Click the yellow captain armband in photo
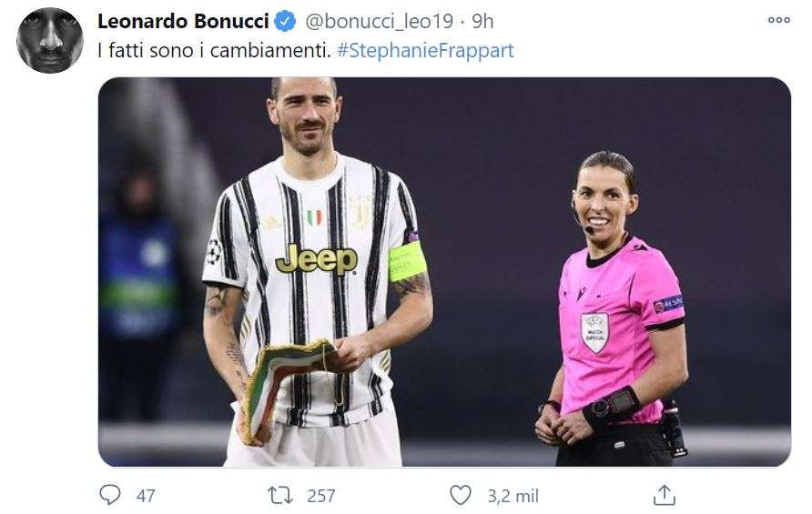This screenshot has width=812, height=514. tap(408, 261)
